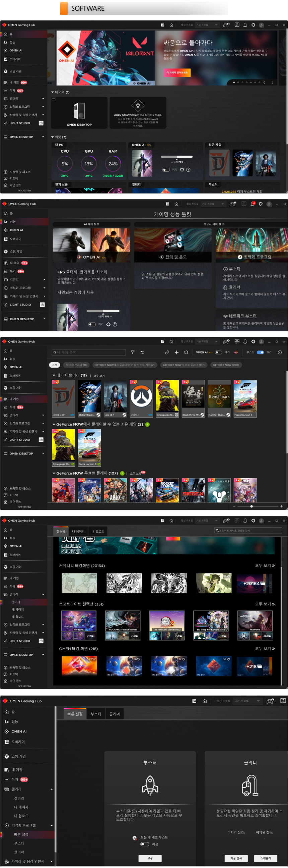Enable the 모든 내 게임 부스트 toggle
Image resolution: width=288 pixels, height=868 pixels.
(x=145, y=844)
